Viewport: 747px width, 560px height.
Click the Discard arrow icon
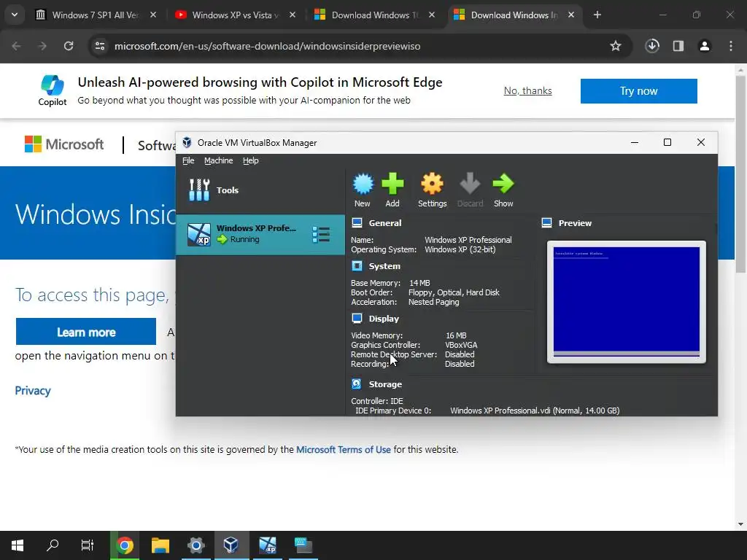click(x=470, y=184)
